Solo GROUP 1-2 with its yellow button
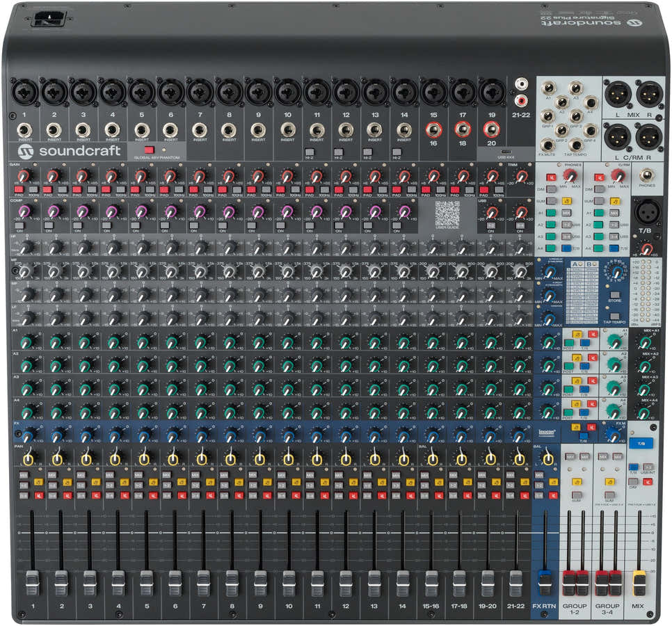This screenshot has height=626, width=672. coord(577,481)
